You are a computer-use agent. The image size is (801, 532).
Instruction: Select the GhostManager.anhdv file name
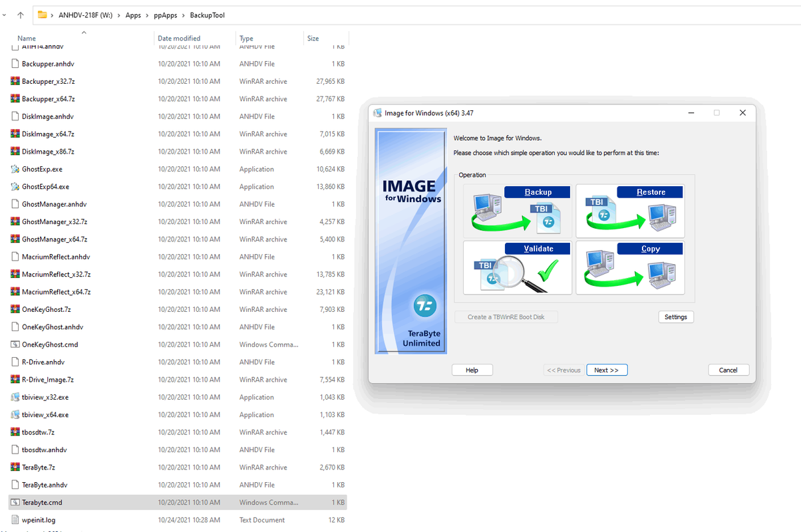[x=55, y=204]
